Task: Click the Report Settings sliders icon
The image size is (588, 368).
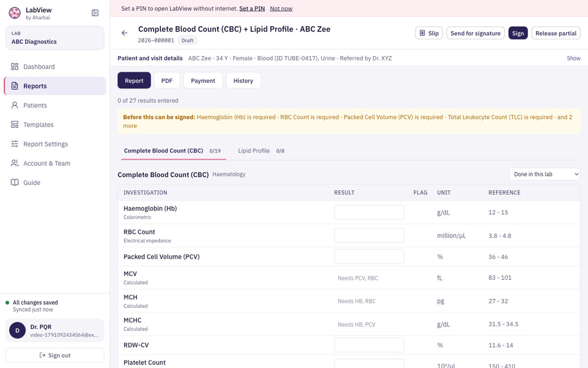Action: (14, 144)
